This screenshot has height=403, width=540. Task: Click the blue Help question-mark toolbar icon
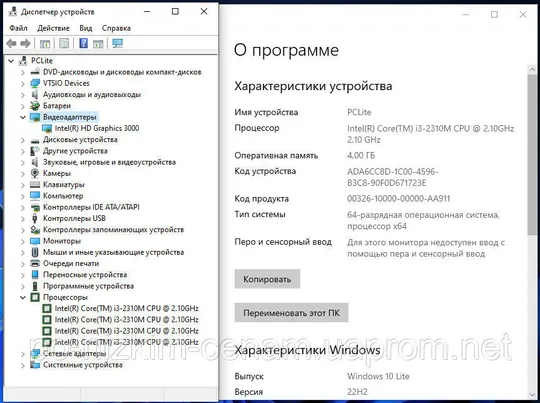(83, 43)
